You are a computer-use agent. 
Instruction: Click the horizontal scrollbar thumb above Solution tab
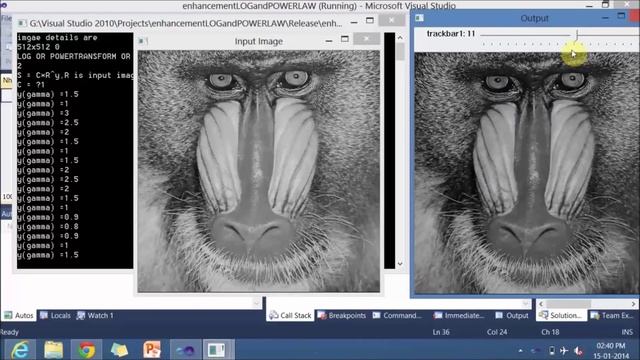point(569,304)
